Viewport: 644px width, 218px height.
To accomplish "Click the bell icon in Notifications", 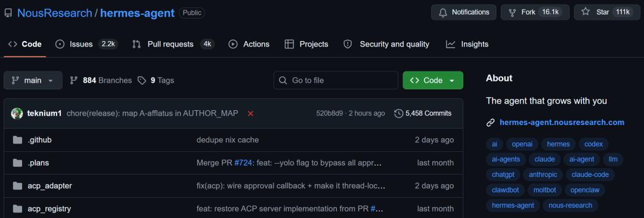I will tap(442, 13).
